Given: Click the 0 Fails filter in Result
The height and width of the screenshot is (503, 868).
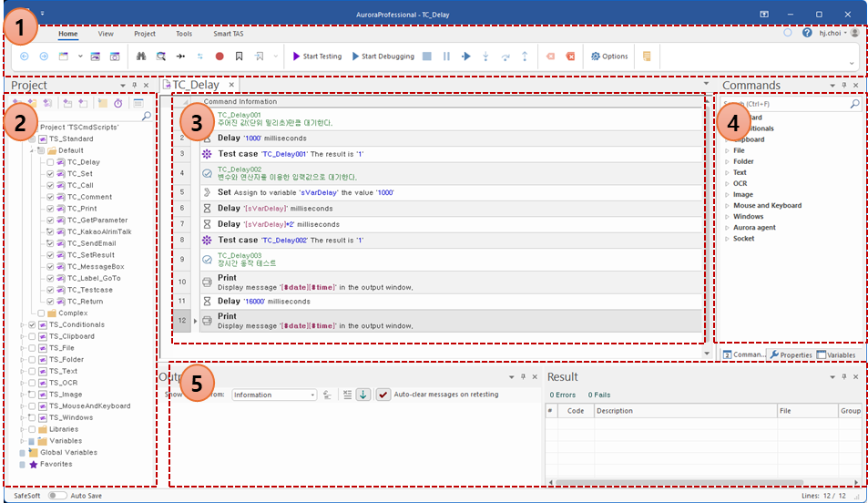Looking at the screenshot, I should coord(599,395).
